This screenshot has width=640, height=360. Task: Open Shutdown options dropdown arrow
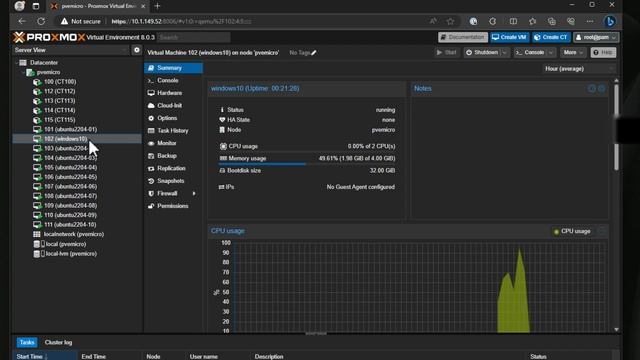pyautogui.click(x=504, y=53)
